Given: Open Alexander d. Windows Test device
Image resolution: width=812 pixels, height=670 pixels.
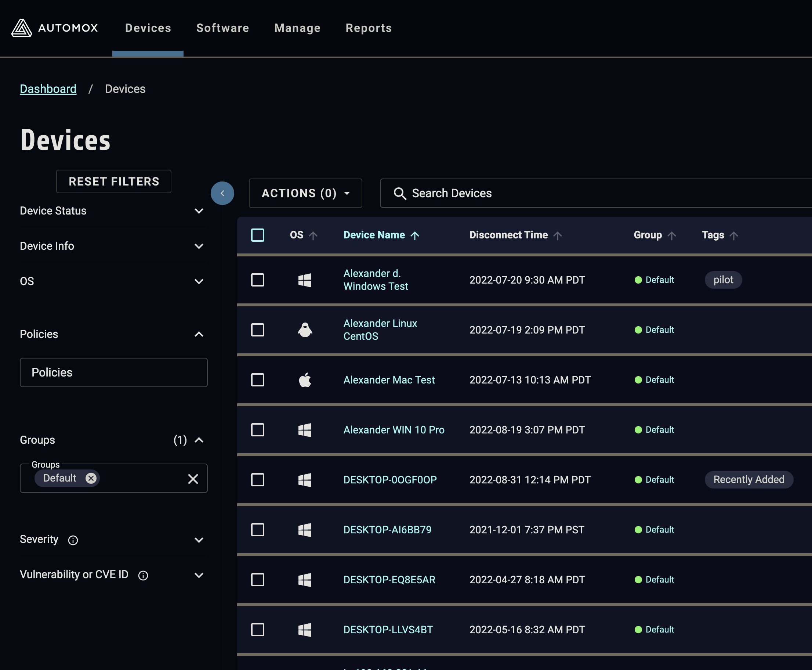Looking at the screenshot, I should (376, 280).
